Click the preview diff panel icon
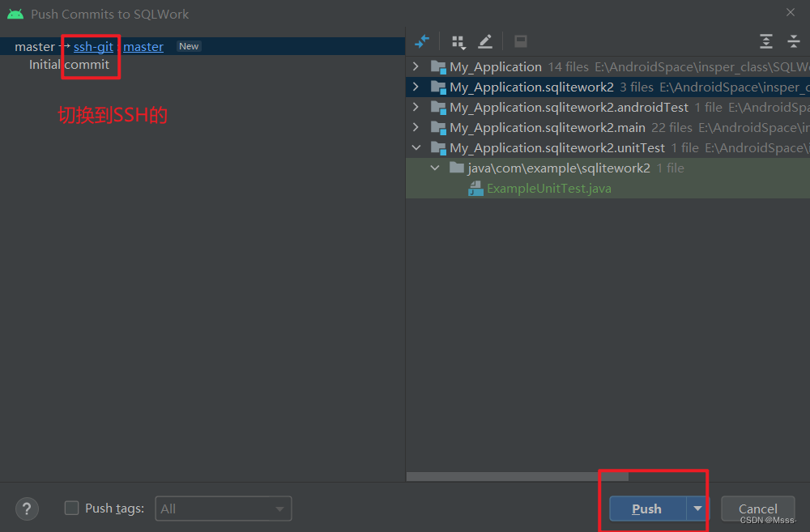Image resolution: width=810 pixels, height=532 pixels. 521,41
